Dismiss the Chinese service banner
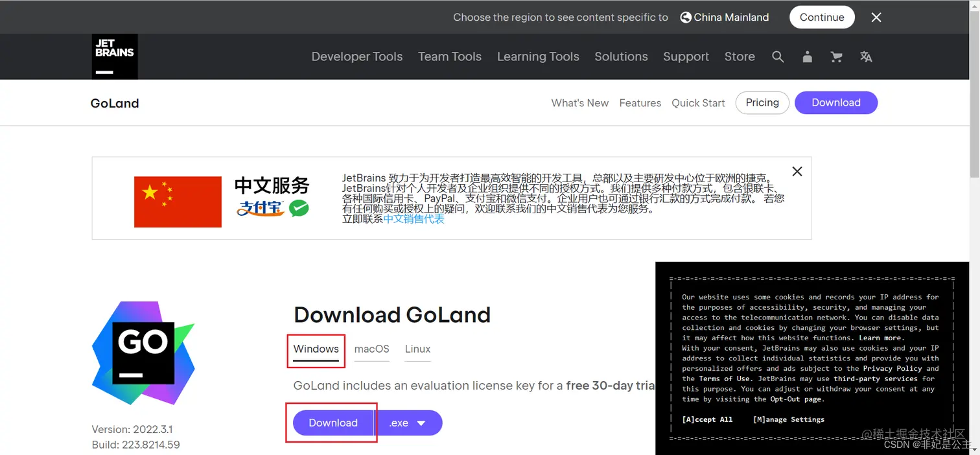The height and width of the screenshot is (455, 980). pos(797,171)
